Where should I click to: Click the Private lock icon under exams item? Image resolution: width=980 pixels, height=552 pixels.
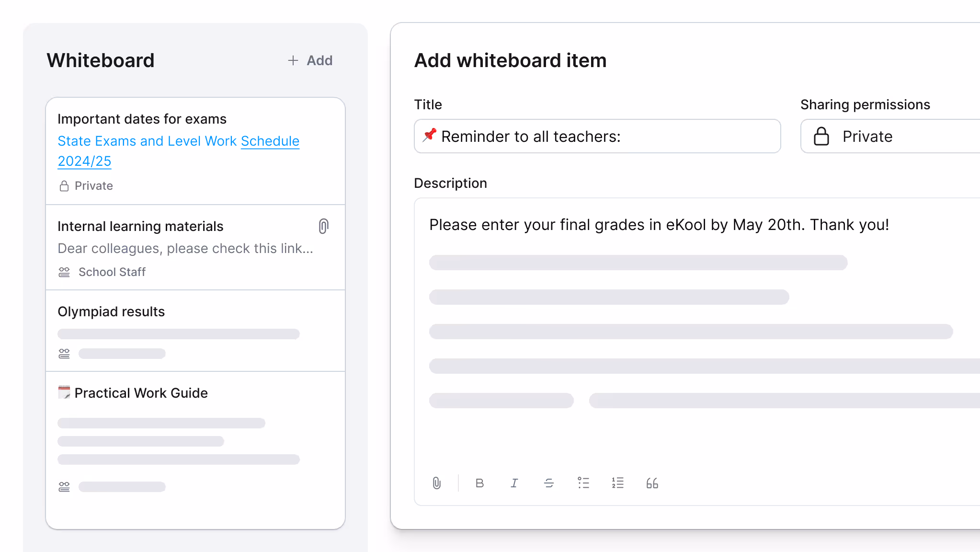[64, 186]
